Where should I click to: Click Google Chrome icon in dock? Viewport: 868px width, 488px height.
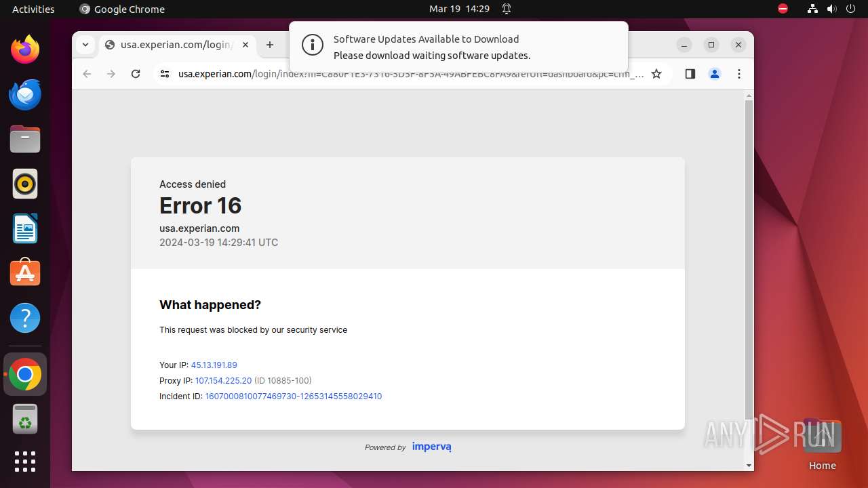[25, 374]
